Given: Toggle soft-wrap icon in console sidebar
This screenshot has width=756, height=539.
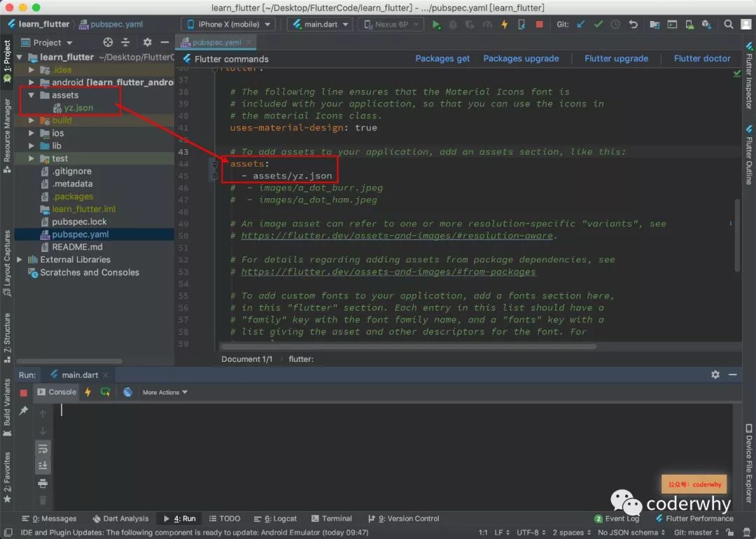Looking at the screenshot, I should point(43,449).
